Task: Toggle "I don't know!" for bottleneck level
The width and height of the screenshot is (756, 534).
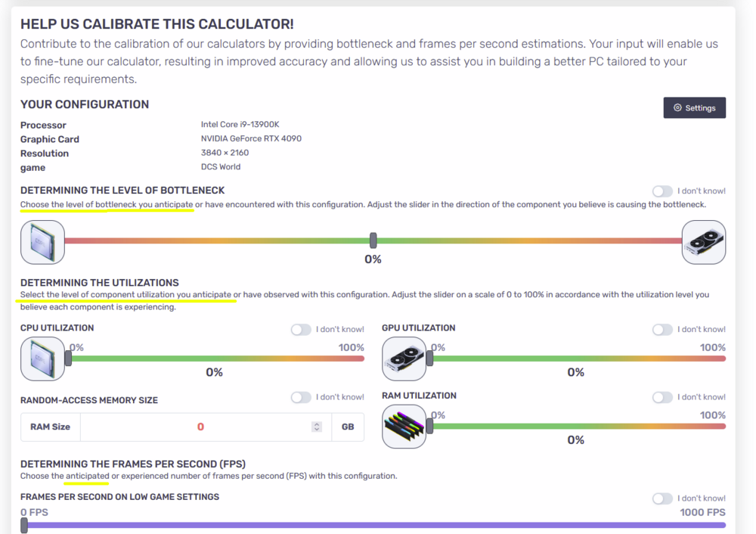Action: coord(662,191)
